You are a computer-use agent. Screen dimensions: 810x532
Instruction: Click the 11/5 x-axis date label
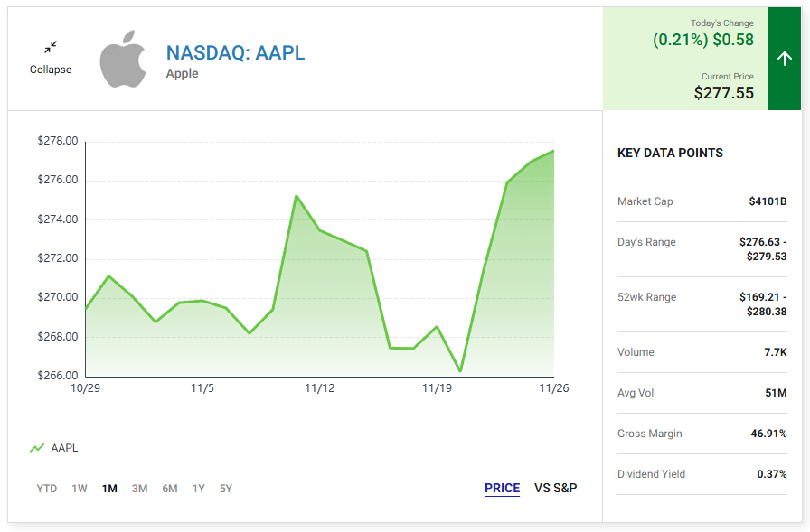(202, 388)
